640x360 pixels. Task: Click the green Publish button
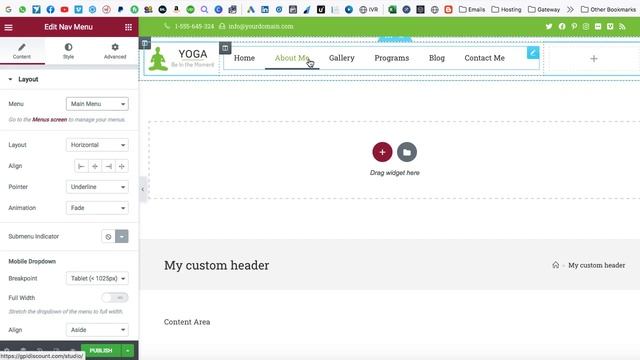point(101,351)
